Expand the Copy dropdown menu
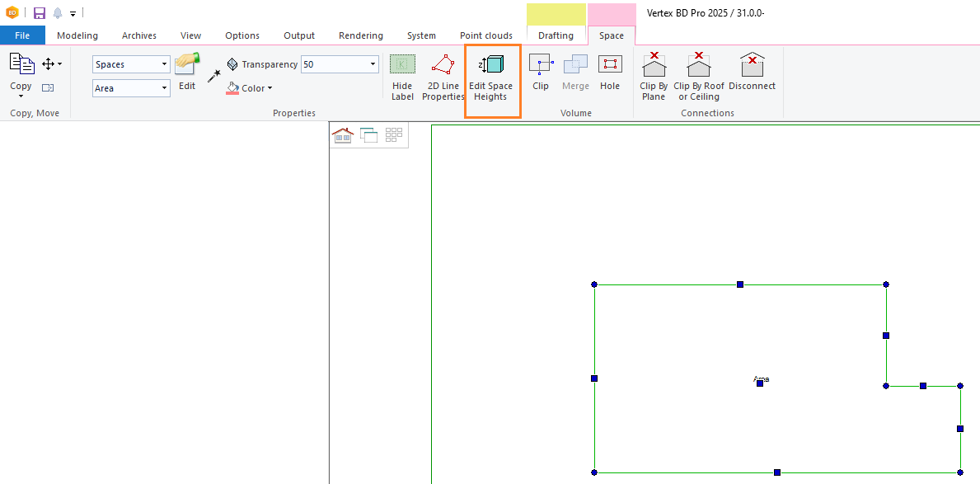This screenshot has width=980, height=484. (21, 96)
